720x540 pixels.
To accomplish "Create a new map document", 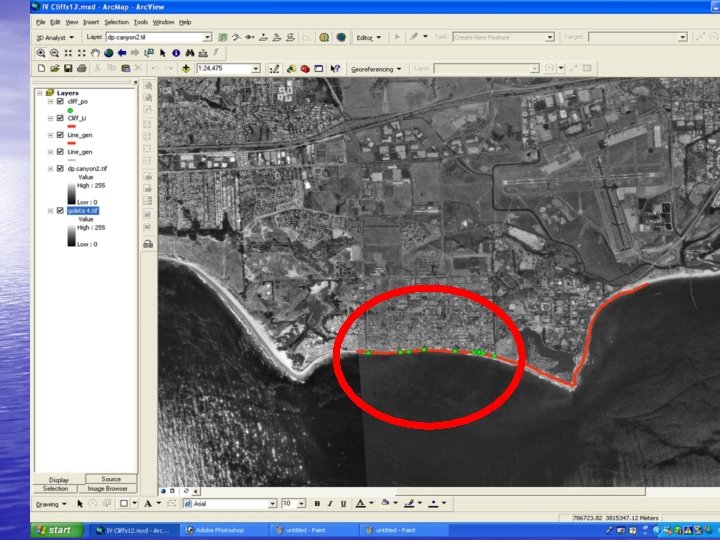I will (41, 68).
